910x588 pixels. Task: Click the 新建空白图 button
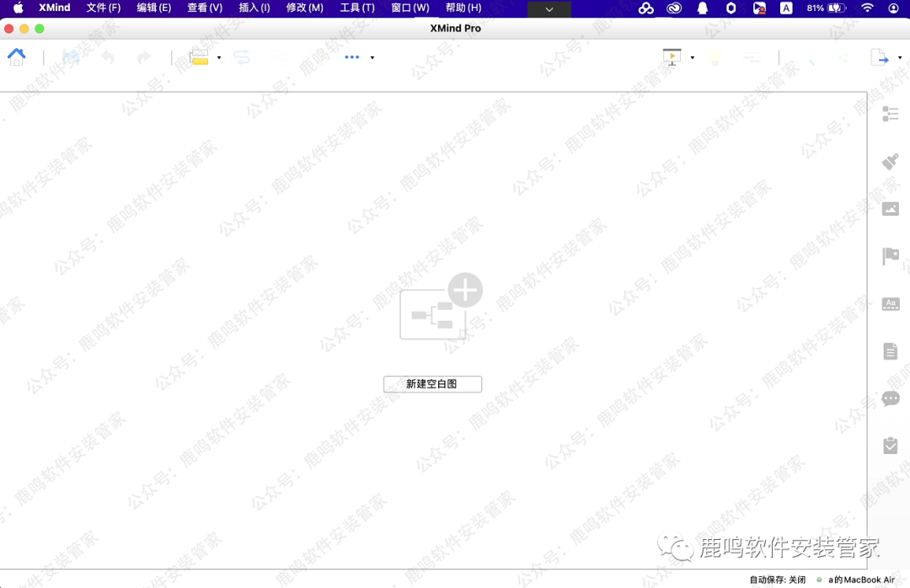(432, 383)
